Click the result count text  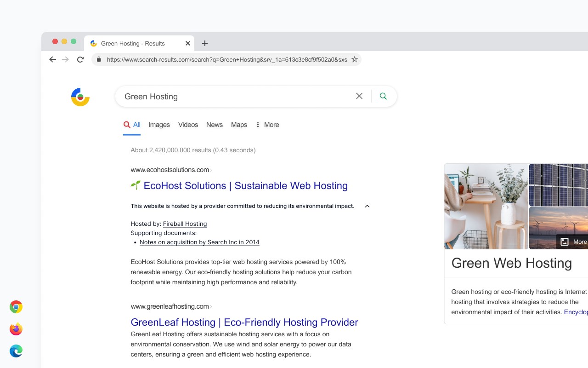click(193, 150)
